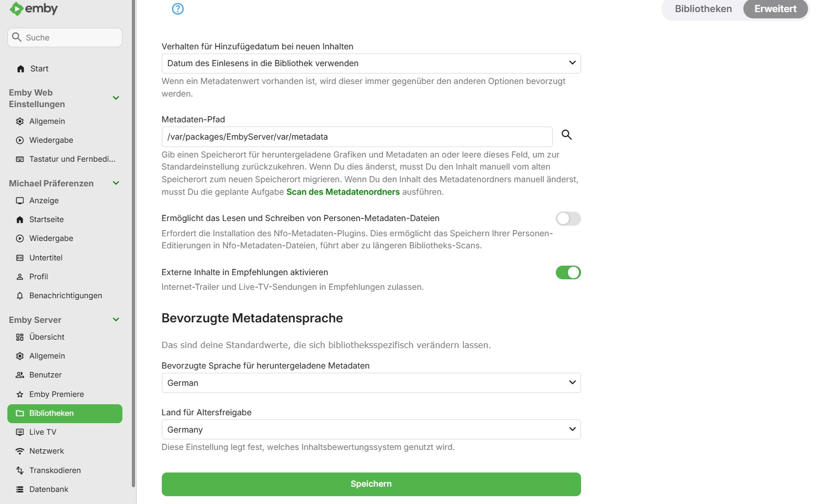Screen dimensions: 839x504
Task: Click the help question mark icon
Action: (x=178, y=9)
